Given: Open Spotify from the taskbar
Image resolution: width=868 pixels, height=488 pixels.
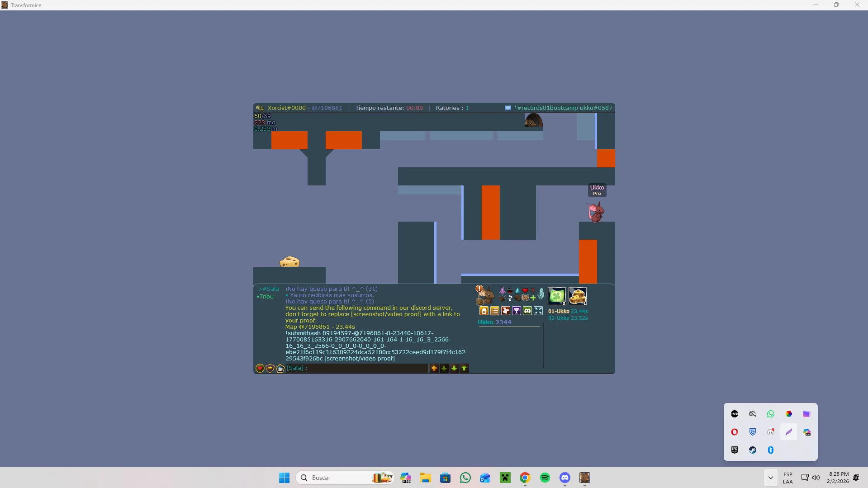Looking at the screenshot, I should click(x=545, y=478).
